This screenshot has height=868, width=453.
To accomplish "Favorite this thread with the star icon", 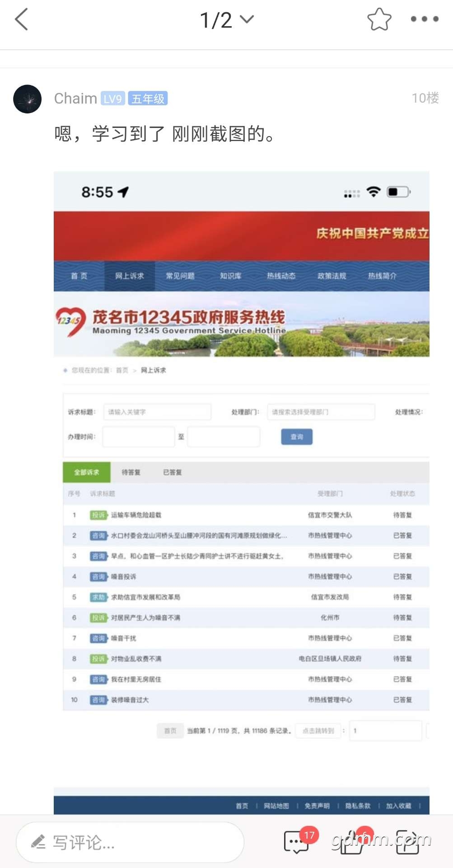I will coord(379,19).
